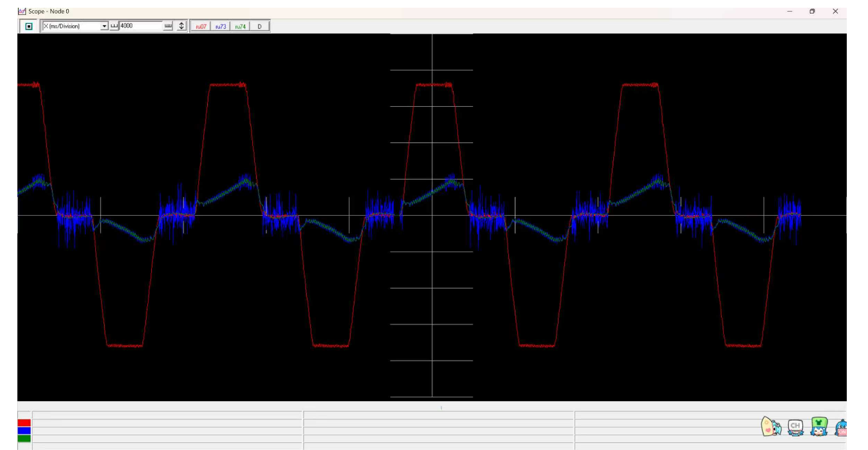Viewport: 868px width, 450px height.
Task: Open the X (ms/Division) axis dropdown
Action: pos(105,26)
